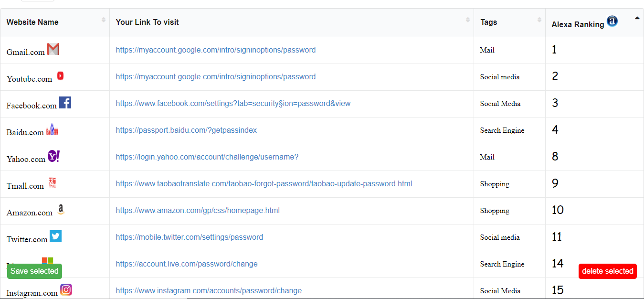Click the Instagram camera logo icon
This screenshot has height=299, width=644.
[x=66, y=289]
